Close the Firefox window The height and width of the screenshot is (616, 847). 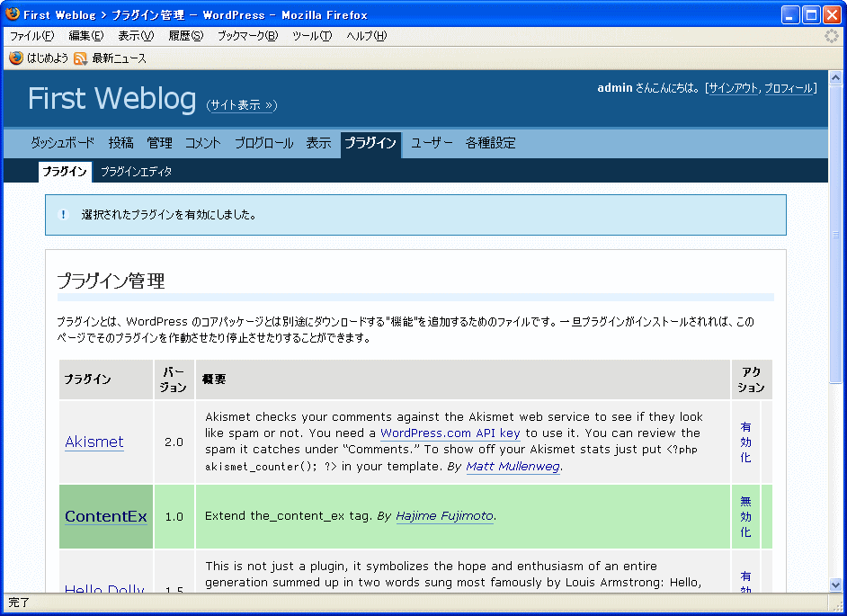click(832, 14)
